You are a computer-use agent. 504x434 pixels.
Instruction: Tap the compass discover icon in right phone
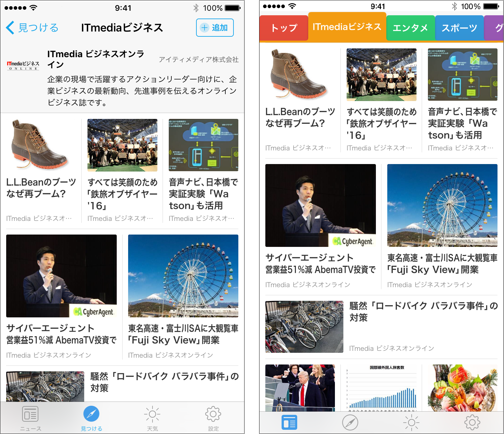tap(350, 423)
